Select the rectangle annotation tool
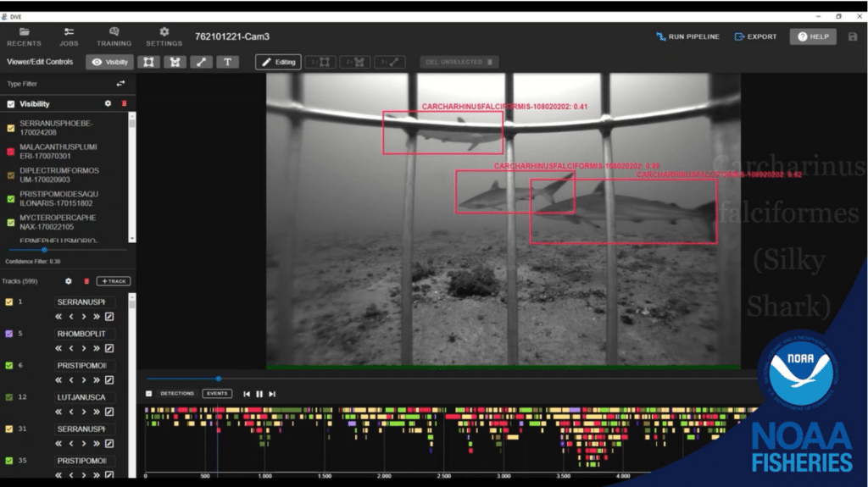868x487 pixels. pyautogui.click(x=149, y=62)
